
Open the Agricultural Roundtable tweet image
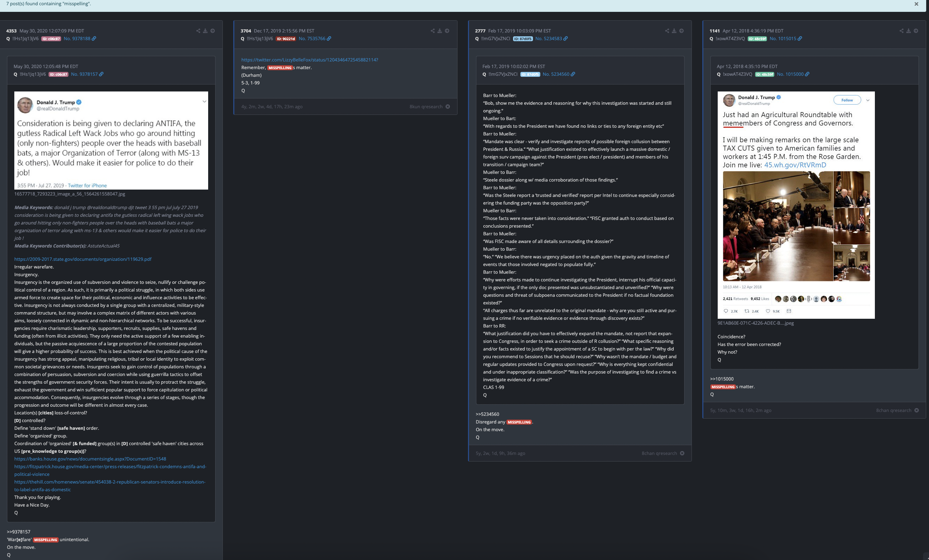[x=796, y=205]
